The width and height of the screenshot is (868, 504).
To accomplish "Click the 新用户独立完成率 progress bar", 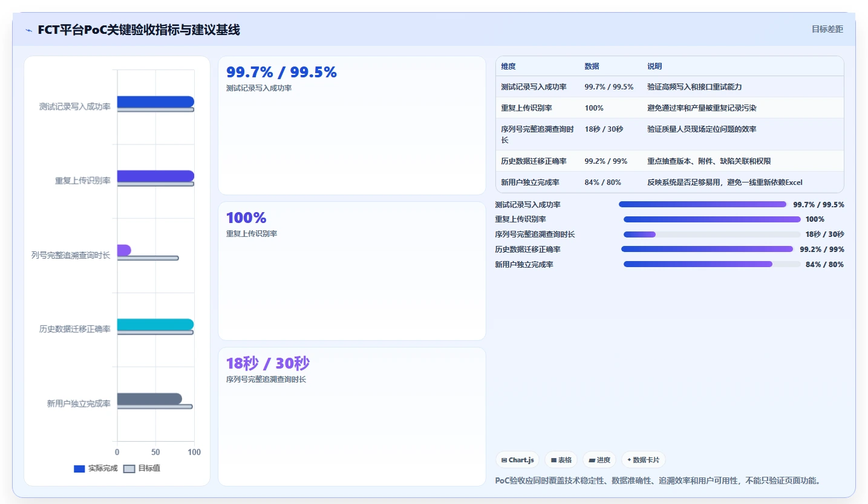I will 712,264.
